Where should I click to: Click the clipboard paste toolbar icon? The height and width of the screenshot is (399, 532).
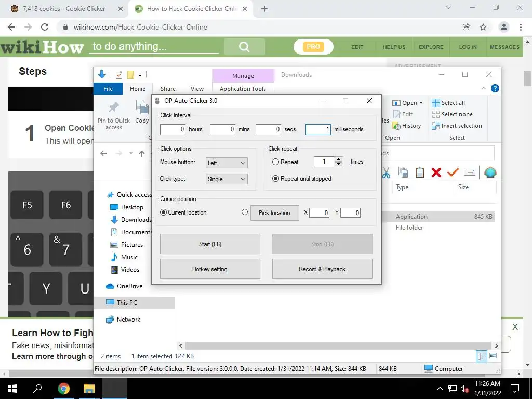click(420, 172)
